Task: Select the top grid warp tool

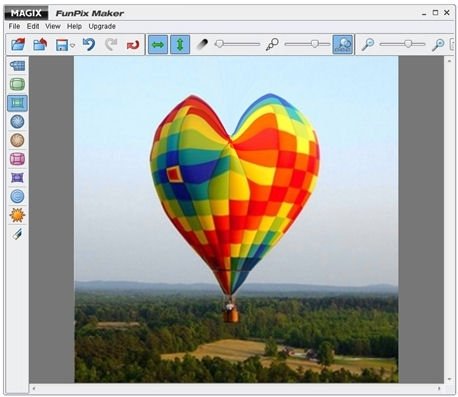Action: point(17,66)
